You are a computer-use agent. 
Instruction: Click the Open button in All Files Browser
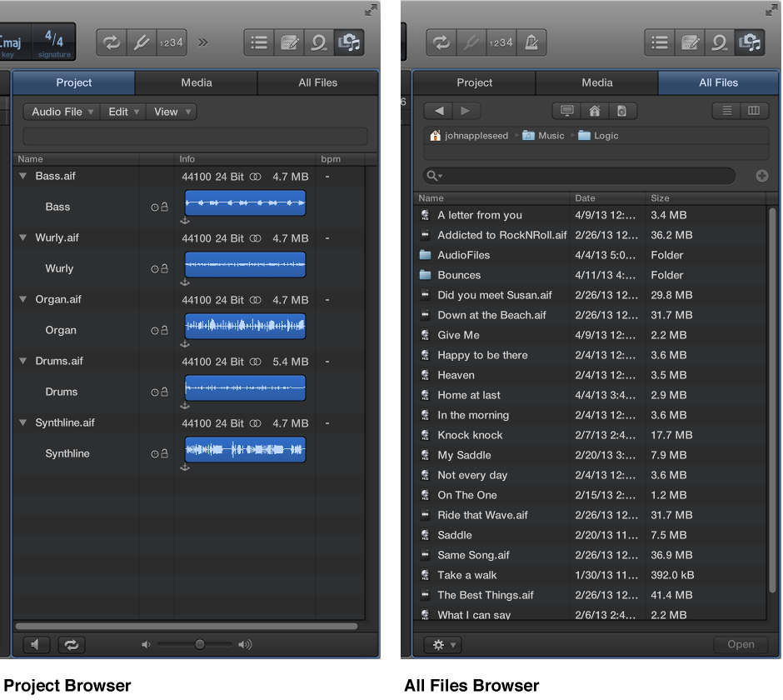(741, 644)
